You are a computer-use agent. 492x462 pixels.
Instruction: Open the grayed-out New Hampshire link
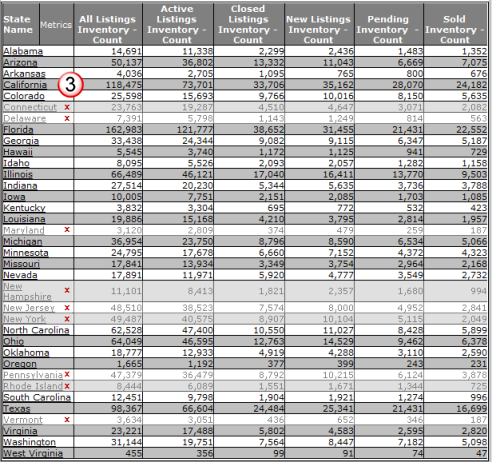[27, 291]
